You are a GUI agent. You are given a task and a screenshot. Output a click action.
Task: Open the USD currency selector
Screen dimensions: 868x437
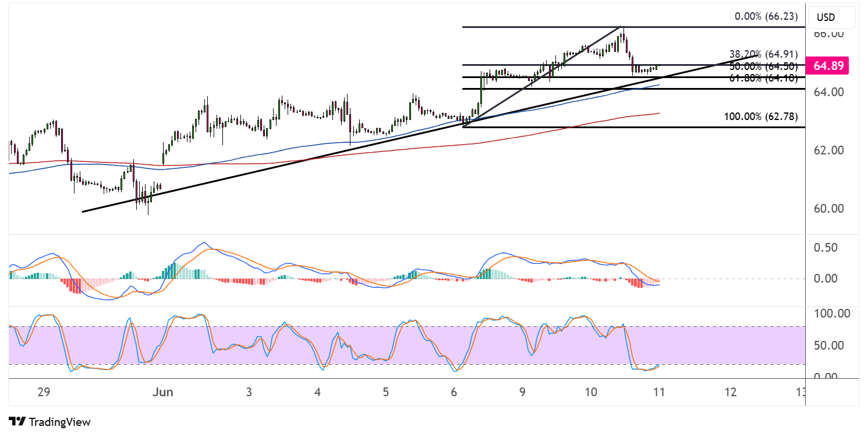coord(832,17)
